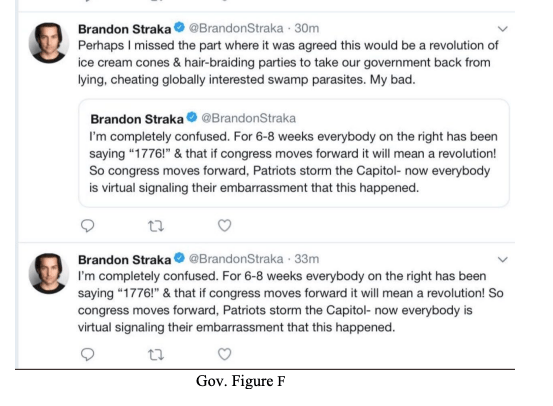This screenshot has width=553, height=406.
Task: Like the 30m ice cream cones tweet
Action: point(224,225)
